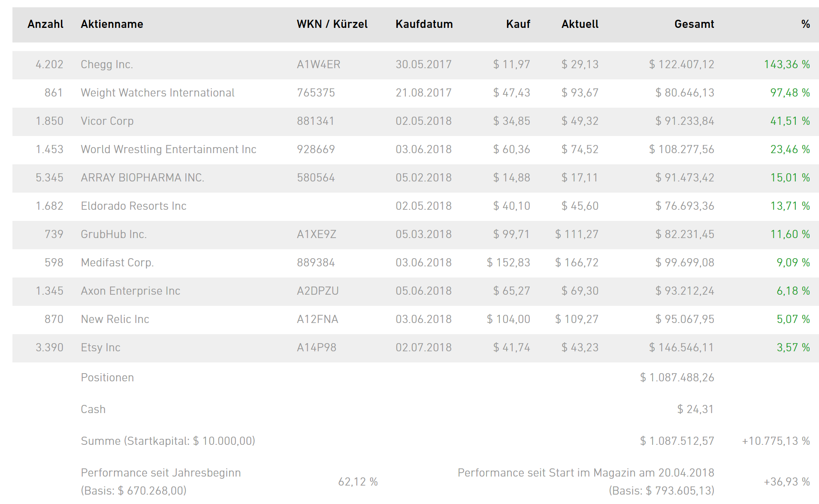Viewport: 819px width, 504px height.
Task: Click WKN code 580564
Action: (316, 178)
